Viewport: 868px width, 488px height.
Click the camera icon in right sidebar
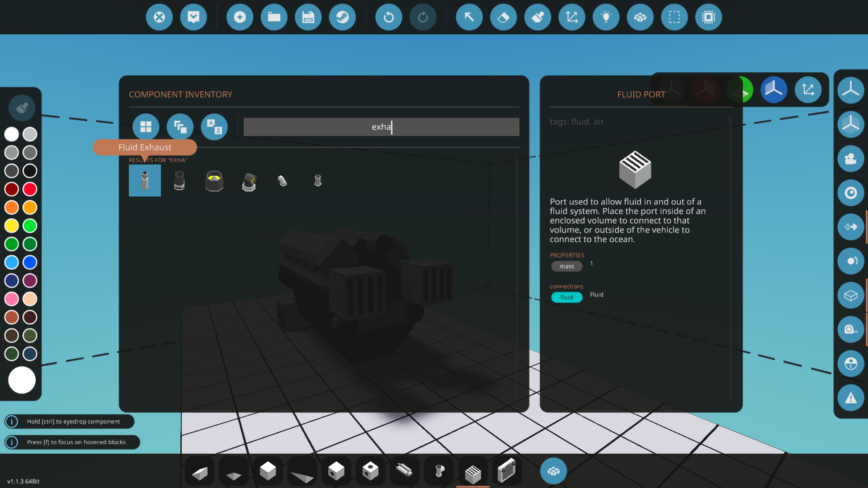[x=850, y=159]
